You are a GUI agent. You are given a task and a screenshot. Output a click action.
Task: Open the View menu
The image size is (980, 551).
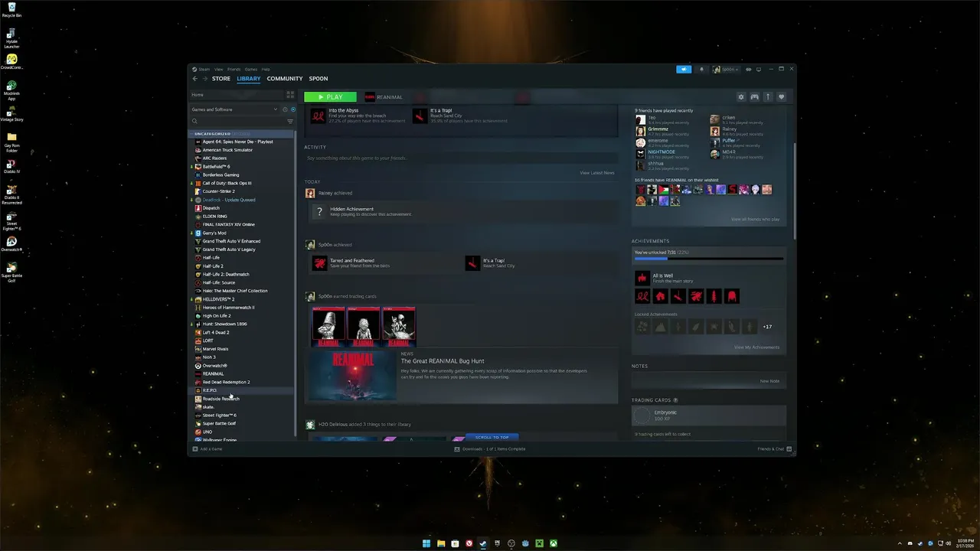(219, 69)
